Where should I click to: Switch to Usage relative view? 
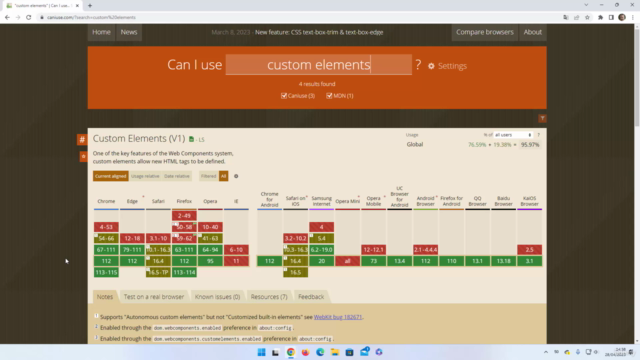point(145,176)
